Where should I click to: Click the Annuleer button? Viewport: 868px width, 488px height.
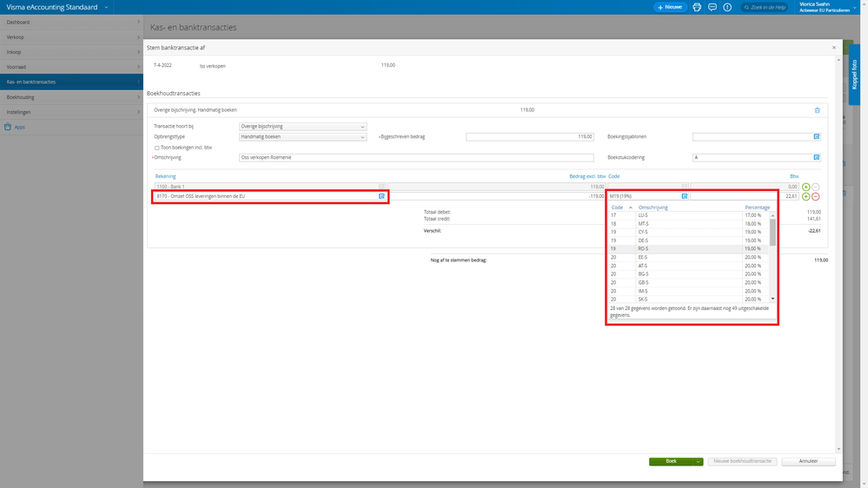click(808, 461)
